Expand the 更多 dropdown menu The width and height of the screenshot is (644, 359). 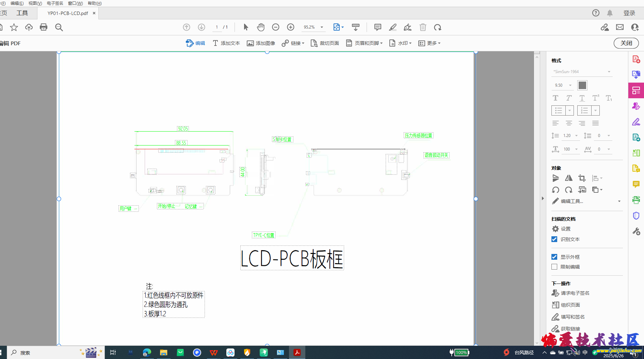(x=430, y=43)
